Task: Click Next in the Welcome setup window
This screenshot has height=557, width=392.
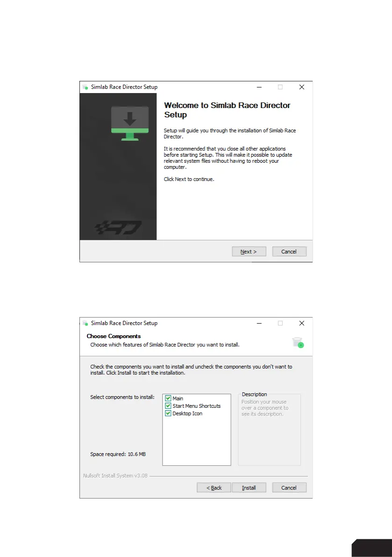Action: (249, 252)
